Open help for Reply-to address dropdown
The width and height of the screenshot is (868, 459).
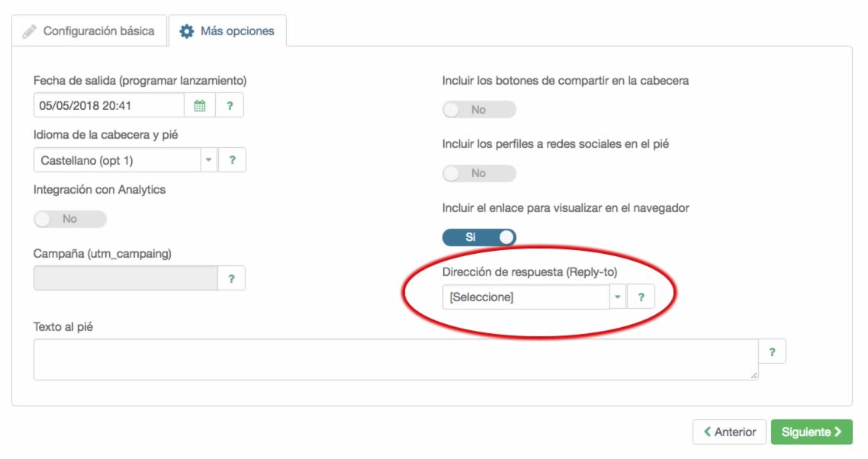pos(641,297)
